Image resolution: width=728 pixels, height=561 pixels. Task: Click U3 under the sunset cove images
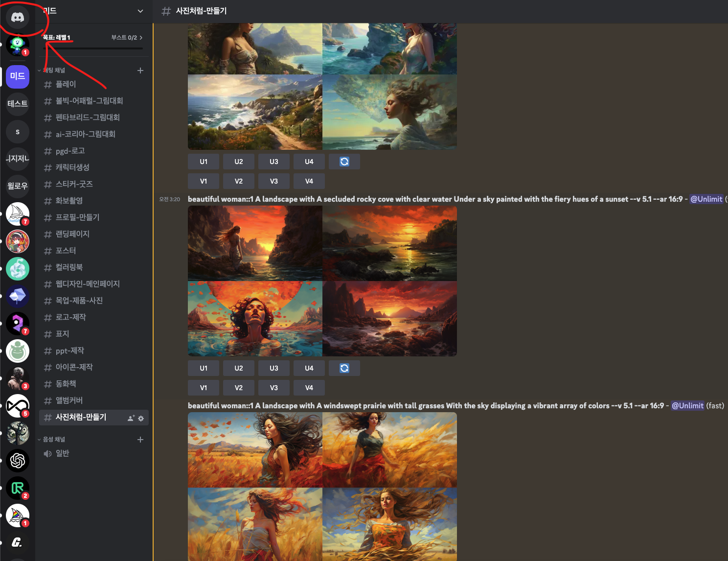point(274,368)
